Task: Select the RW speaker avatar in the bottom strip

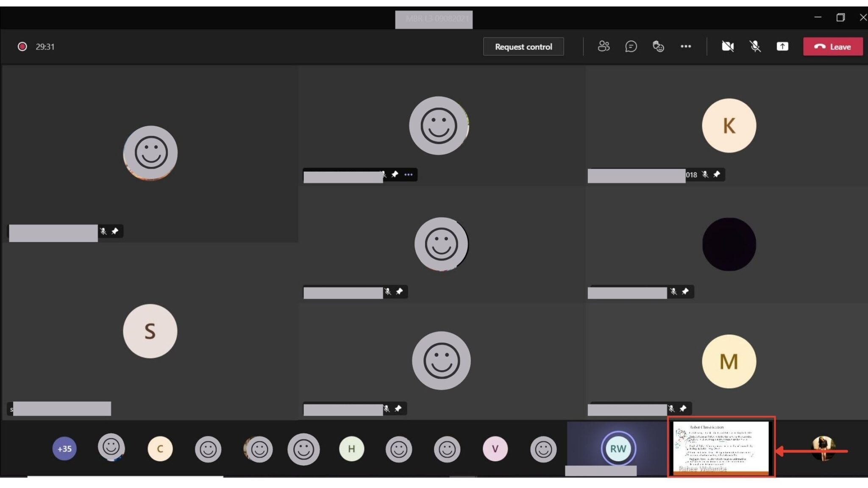Action: click(618, 449)
